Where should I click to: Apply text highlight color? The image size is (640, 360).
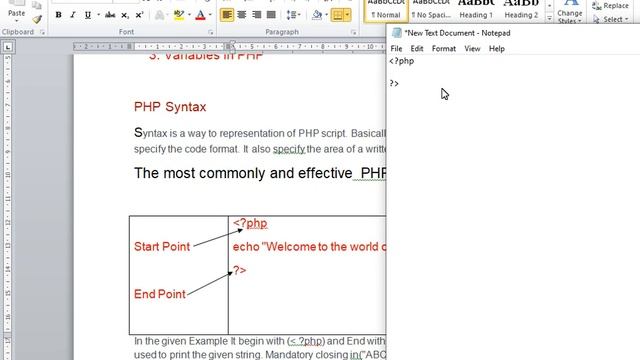click(x=178, y=15)
